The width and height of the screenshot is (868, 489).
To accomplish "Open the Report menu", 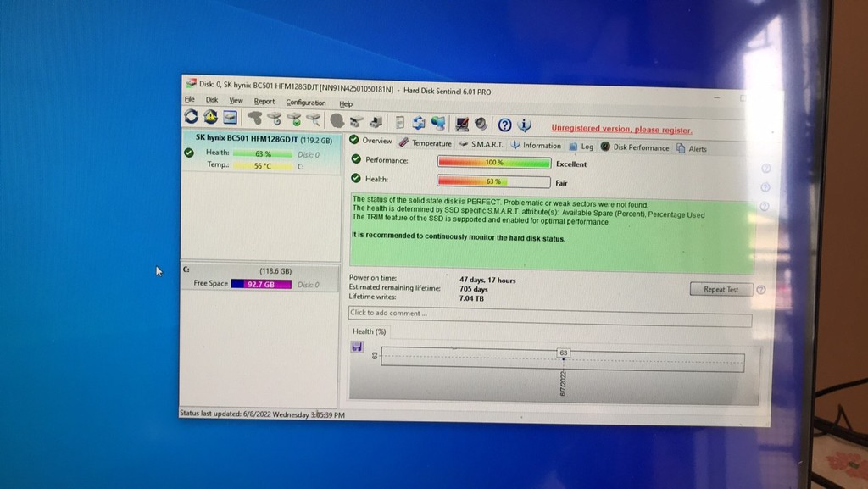I will tap(264, 102).
